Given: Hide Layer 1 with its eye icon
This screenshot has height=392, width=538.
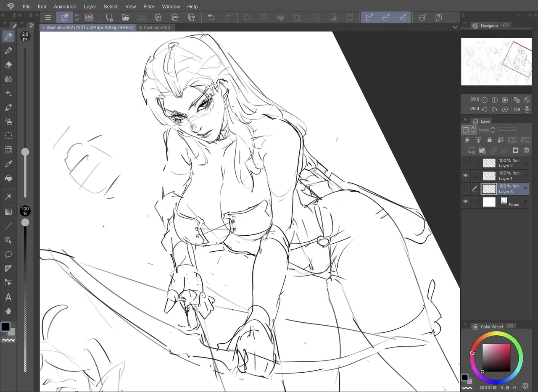Looking at the screenshot, I should point(465,176).
